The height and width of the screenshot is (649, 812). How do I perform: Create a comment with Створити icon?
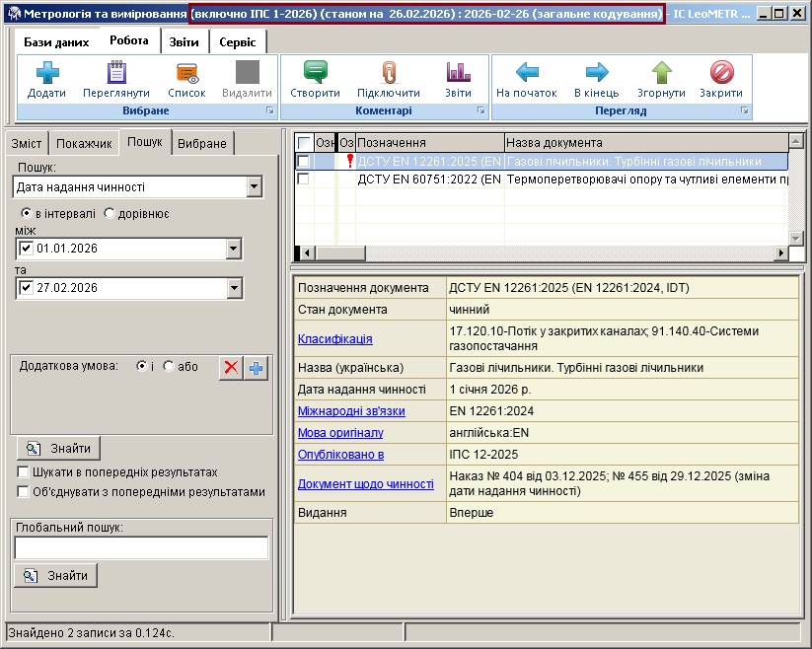[315, 73]
